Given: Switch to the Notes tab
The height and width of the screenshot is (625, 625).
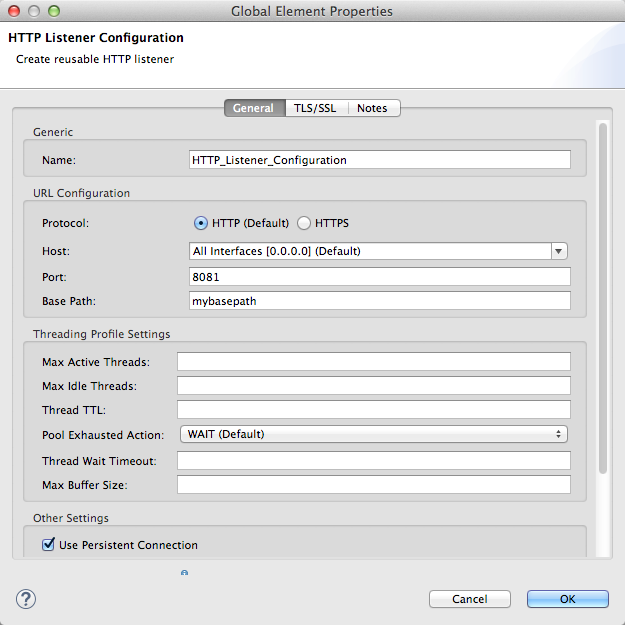Looking at the screenshot, I should 372,108.
